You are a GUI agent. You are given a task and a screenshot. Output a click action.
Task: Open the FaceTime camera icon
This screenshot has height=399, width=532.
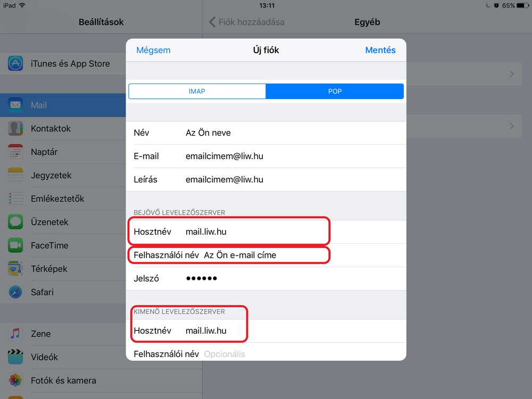click(x=15, y=246)
